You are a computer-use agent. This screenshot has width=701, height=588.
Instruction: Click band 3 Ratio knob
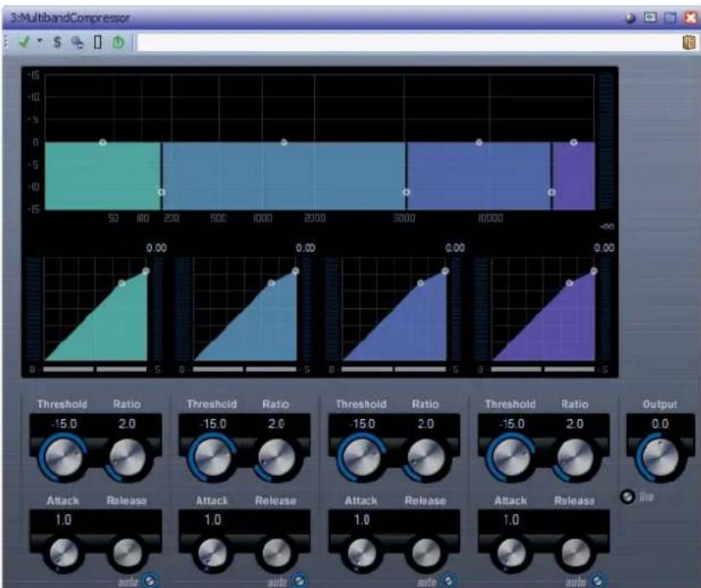(x=426, y=457)
